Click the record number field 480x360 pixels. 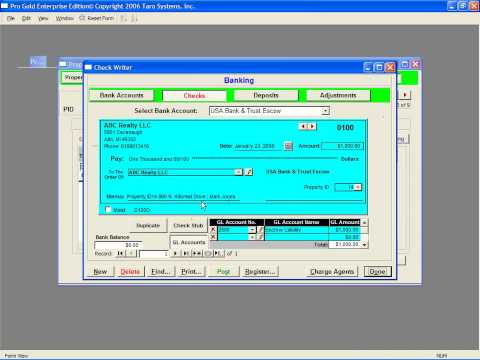point(154,254)
